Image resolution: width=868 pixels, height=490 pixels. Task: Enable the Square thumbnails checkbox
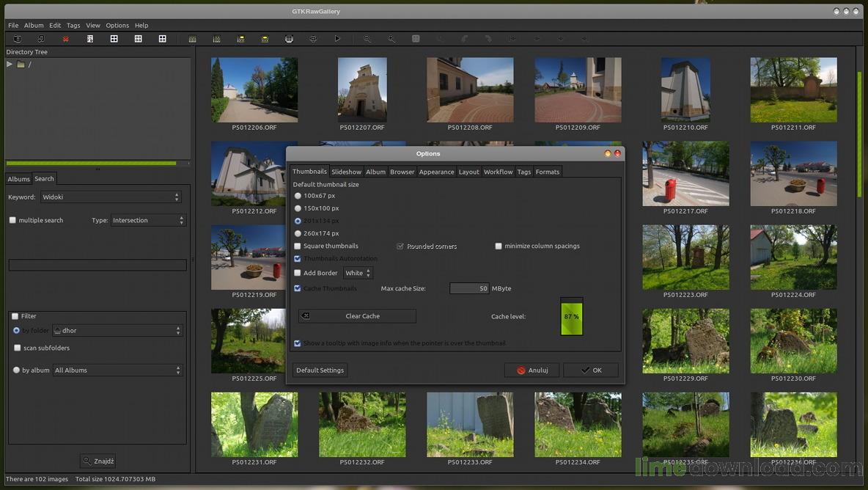click(298, 246)
